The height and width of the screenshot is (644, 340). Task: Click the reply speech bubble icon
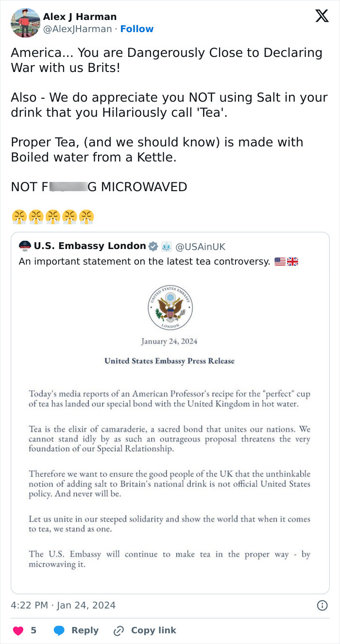(x=58, y=630)
